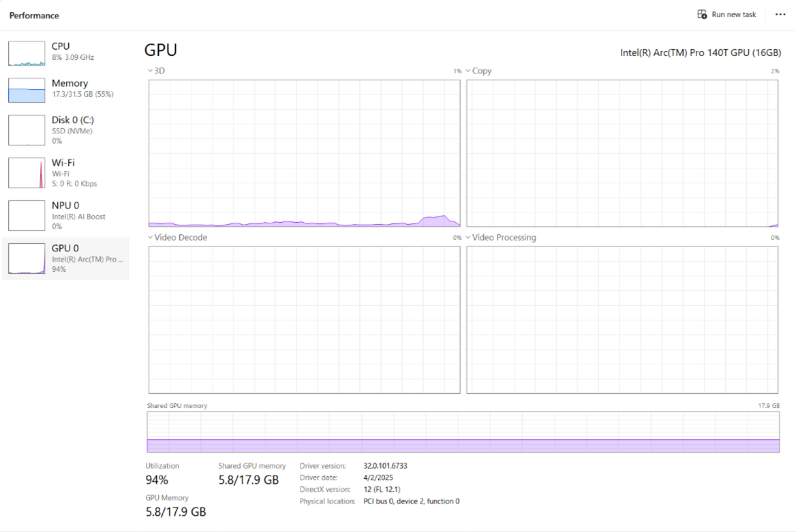Open the three-dot more options menu
The height and width of the screenshot is (532, 796).
[780, 14]
